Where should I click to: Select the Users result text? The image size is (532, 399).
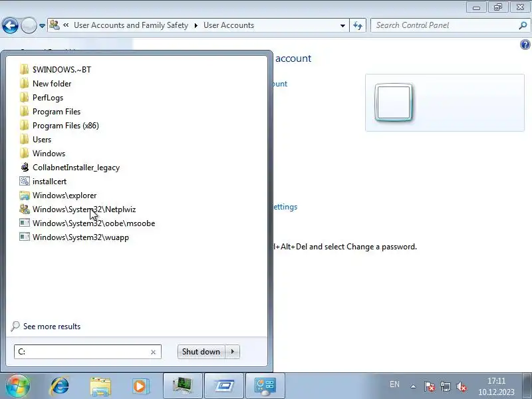pyautogui.click(x=42, y=140)
